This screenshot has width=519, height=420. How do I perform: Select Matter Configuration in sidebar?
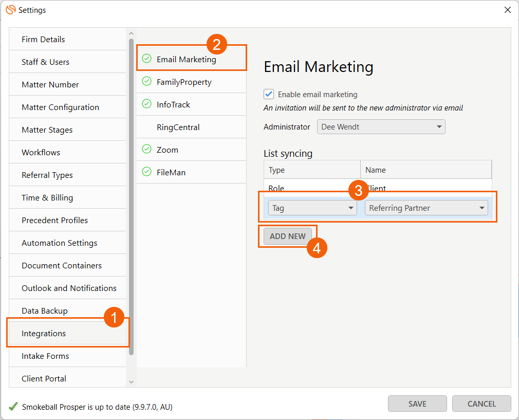click(67, 107)
